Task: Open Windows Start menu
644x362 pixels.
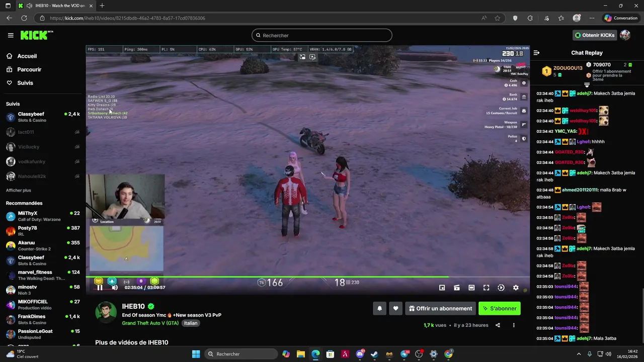Action: (196, 354)
